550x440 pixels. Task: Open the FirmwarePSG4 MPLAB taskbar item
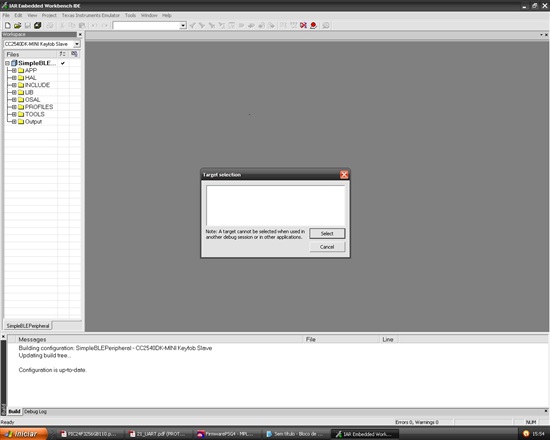point(226,434)
